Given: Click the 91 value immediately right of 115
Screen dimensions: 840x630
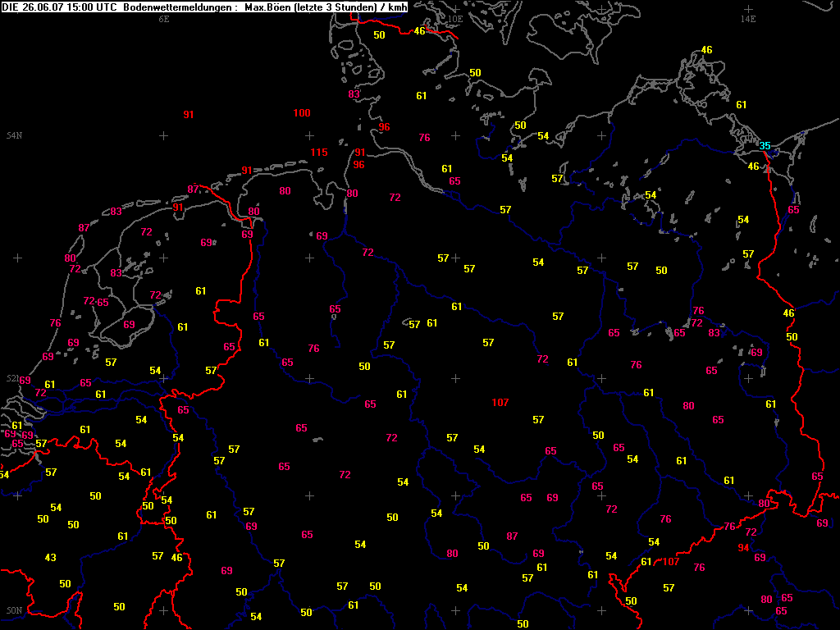Looking at the screenshot, I should pos(359,153).
